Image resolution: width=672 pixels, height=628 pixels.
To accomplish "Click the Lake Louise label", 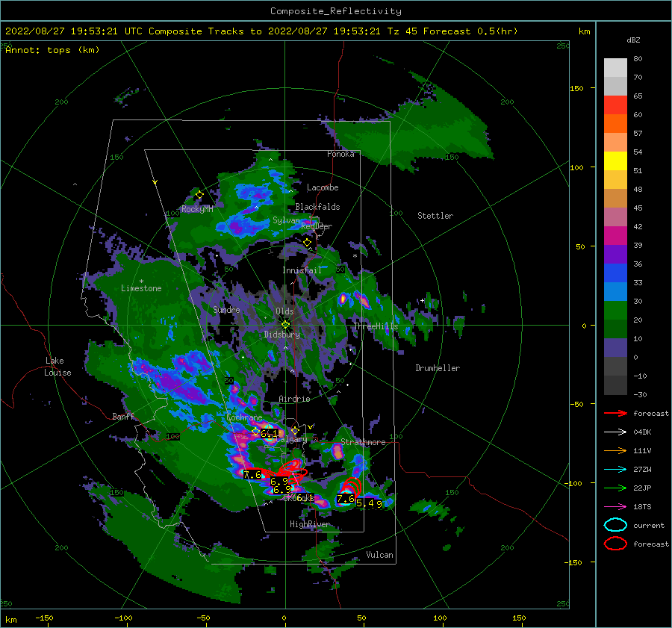I will click(x=57, y=367).
